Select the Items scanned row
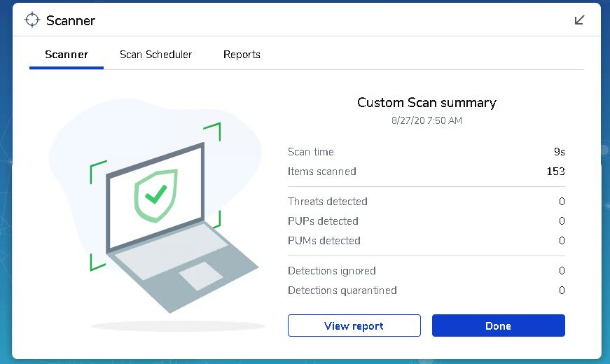610x364 pixels. [427, 171]
